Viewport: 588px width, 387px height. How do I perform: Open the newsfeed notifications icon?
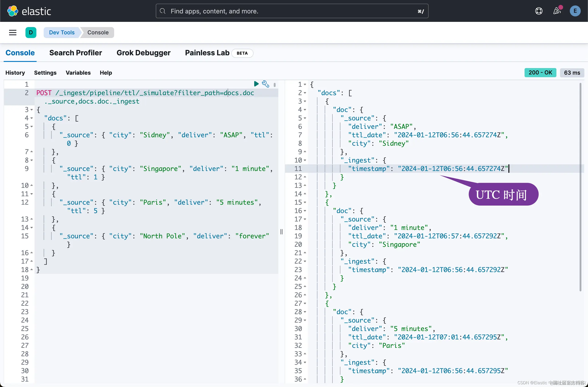(557, 11)
